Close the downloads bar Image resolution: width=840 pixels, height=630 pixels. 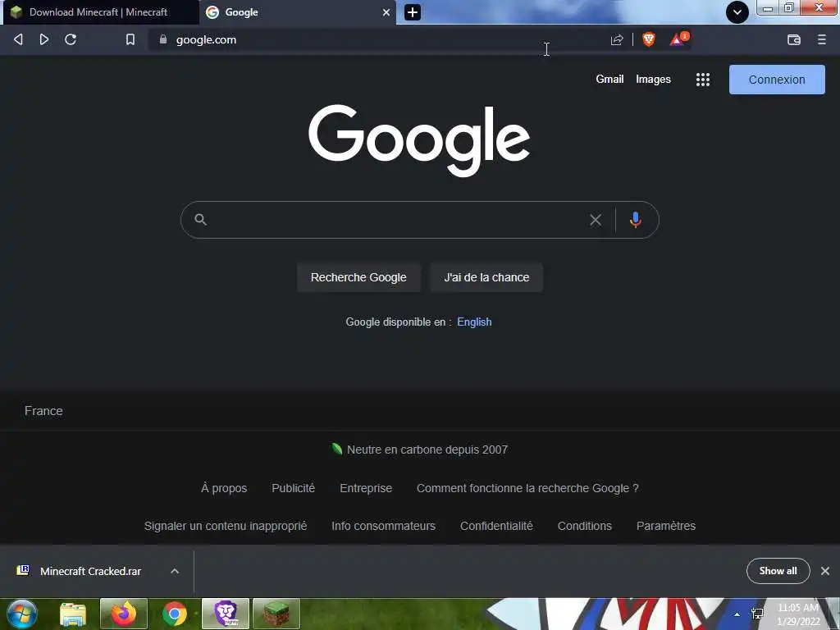[825, 571]
